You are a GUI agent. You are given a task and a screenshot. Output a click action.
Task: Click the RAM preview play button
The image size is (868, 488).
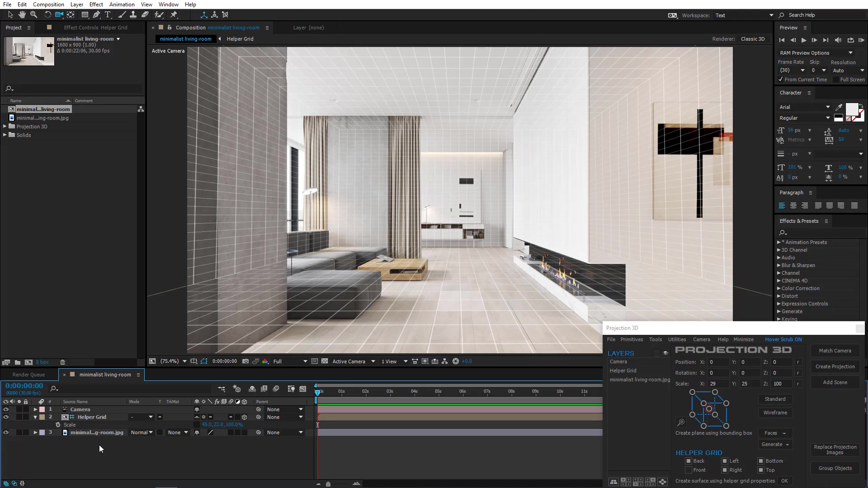861,40
